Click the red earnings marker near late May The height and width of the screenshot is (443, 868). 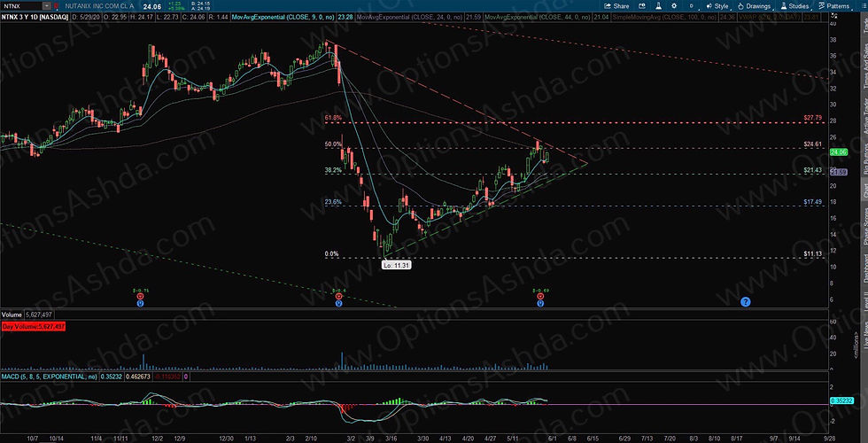(x=540, y=296)
